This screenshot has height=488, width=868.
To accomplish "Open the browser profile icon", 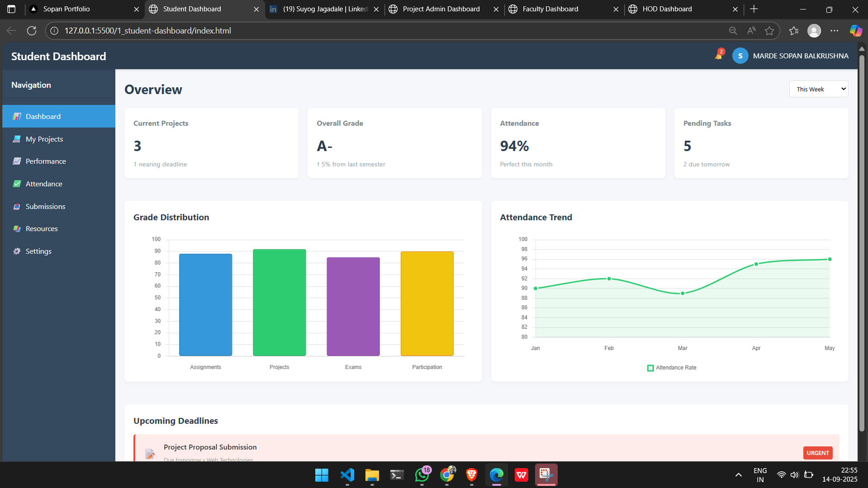I will coord(814,31).
